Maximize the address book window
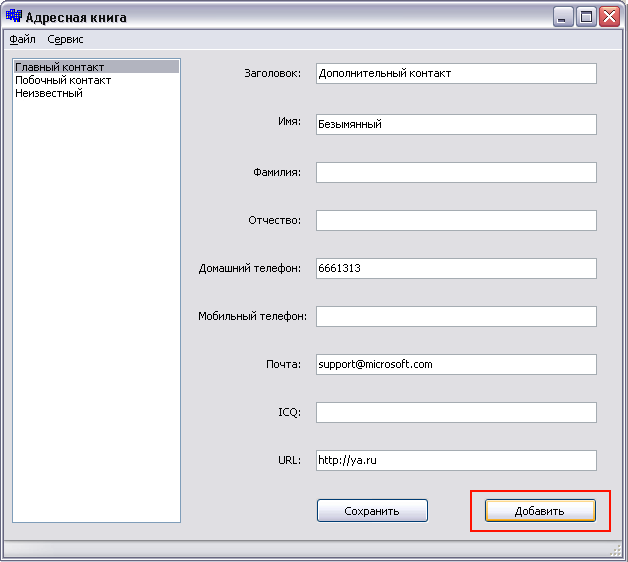Image resolution: width=628 pixels, height=562 pixels. (586, 17)
